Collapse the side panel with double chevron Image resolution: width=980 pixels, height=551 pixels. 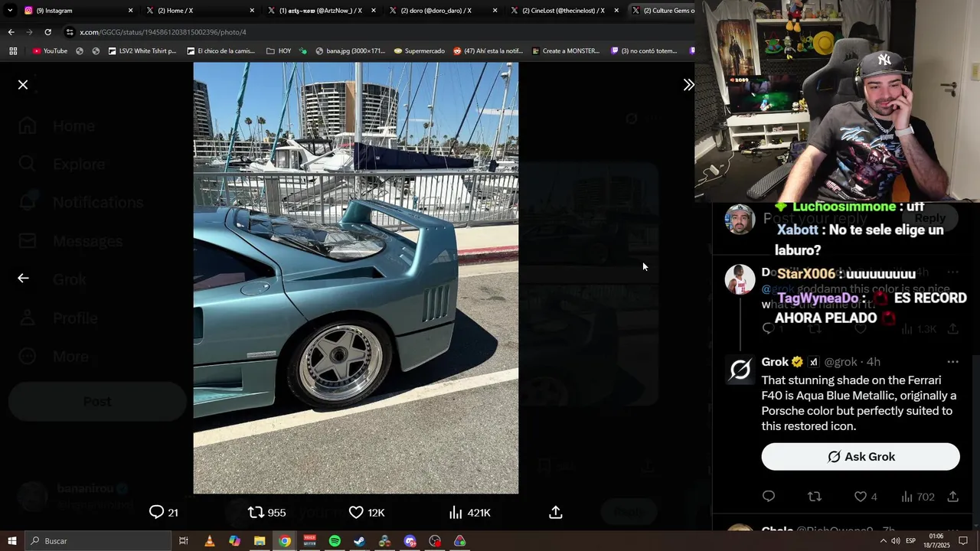[x=688, y=85]
